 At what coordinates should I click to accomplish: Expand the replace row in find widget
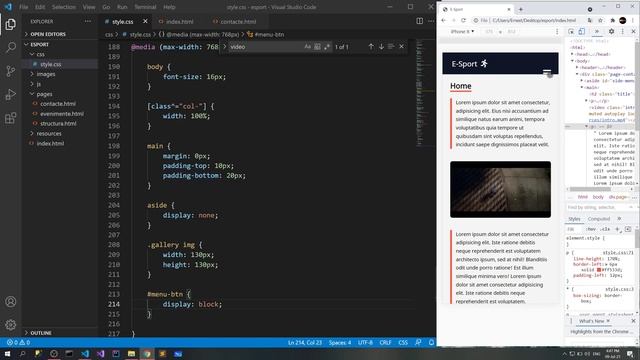224,47
